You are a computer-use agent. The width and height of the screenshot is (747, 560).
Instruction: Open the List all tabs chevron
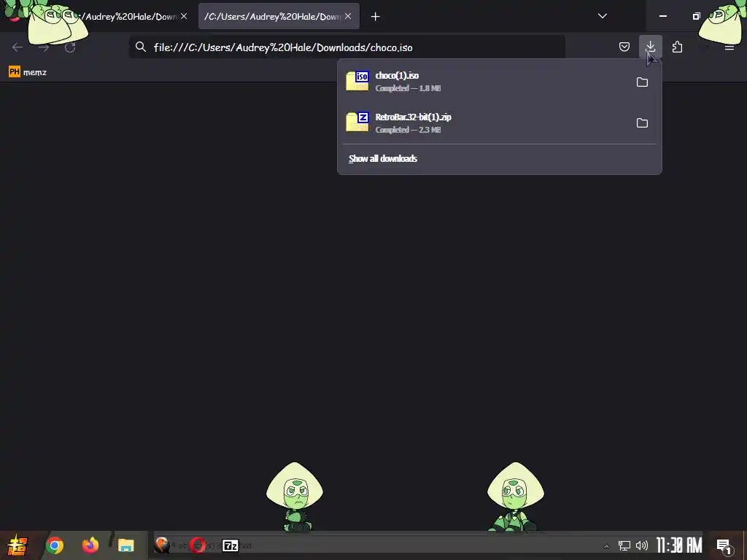coord(602,16)
